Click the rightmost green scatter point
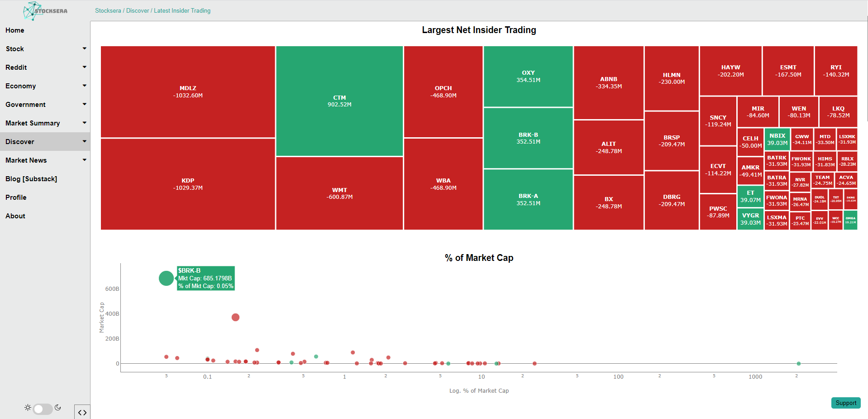The height and width of the screenshot is (419, 868). tap(799, 364)
